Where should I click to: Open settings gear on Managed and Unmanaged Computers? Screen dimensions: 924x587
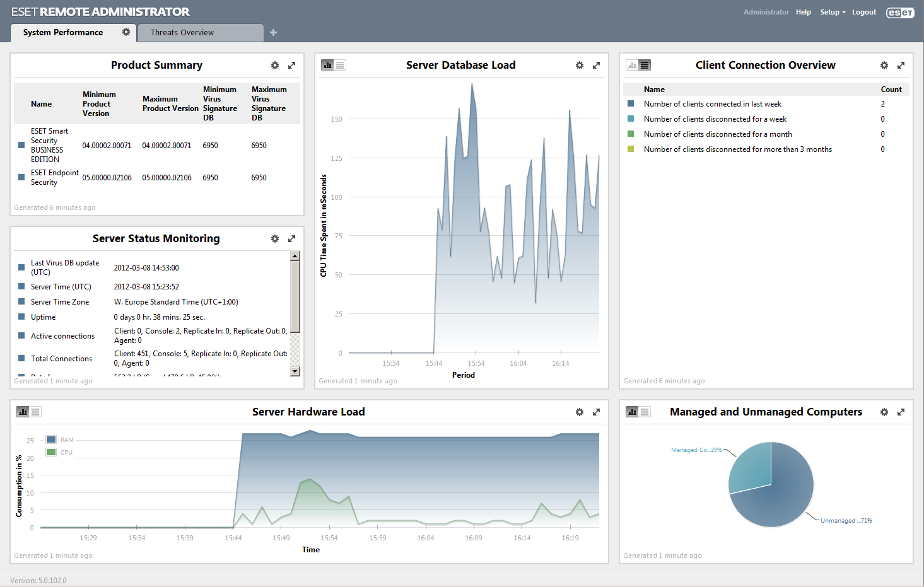(884, 412)
